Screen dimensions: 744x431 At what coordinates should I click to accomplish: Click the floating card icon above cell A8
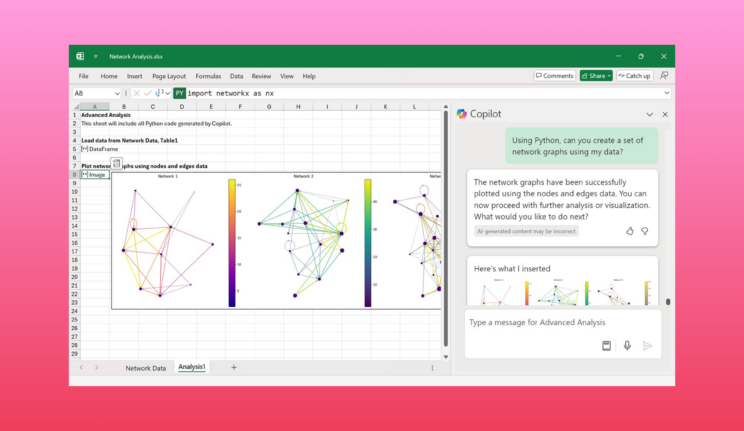click(x=117, y=163)
